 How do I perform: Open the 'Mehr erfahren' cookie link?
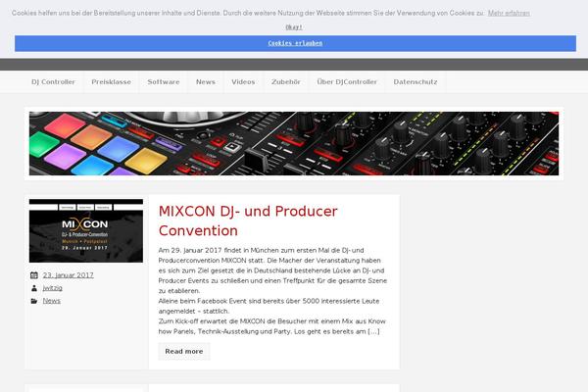pos(509,13)
